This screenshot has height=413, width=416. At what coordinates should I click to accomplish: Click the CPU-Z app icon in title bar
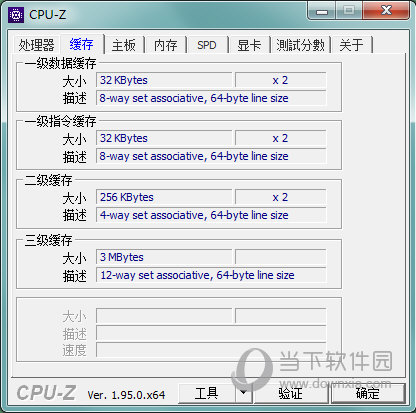pos(16,15)
